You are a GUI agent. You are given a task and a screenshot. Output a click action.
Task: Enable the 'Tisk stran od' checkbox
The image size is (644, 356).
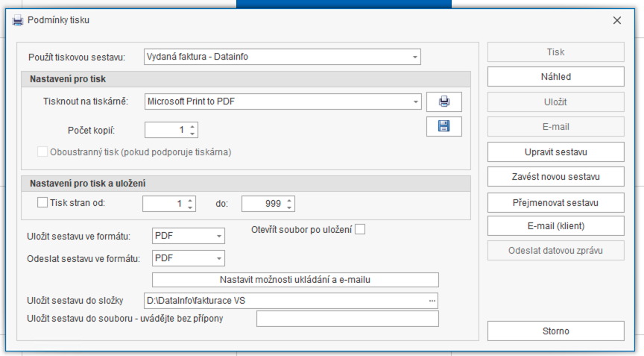coord(42,202)
